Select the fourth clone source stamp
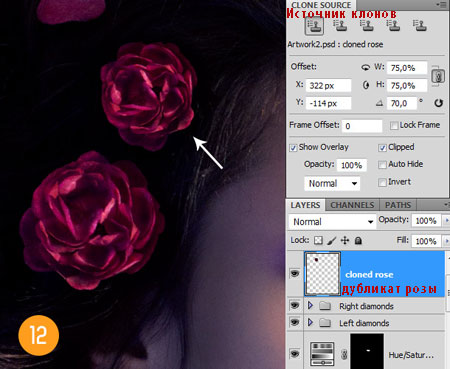This screenshot has height=369, width=450. [x=393, y=25]
